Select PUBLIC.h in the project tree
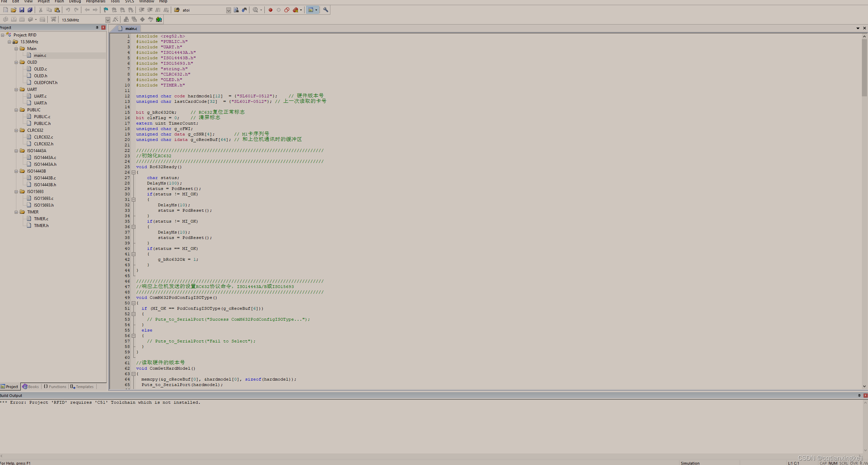Image resolution: width=868 pixels, height=465 pixels. click(x=42, y=124)
